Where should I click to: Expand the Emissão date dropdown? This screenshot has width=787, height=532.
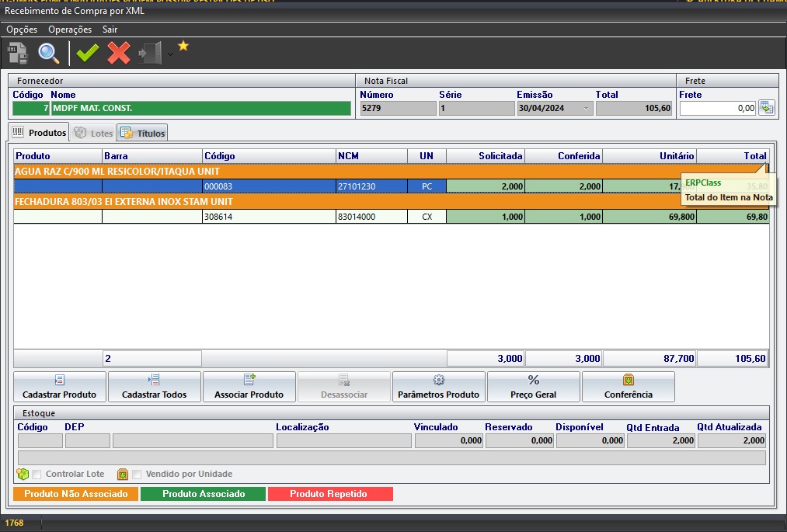[586, 109]
